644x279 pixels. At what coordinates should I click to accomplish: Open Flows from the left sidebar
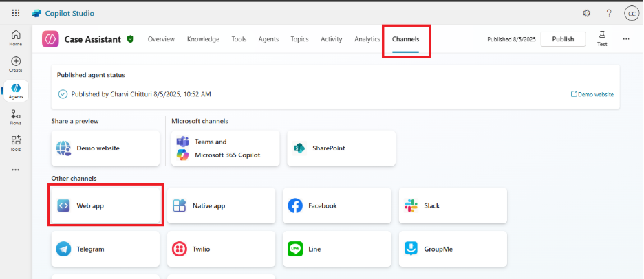[16, 118]
